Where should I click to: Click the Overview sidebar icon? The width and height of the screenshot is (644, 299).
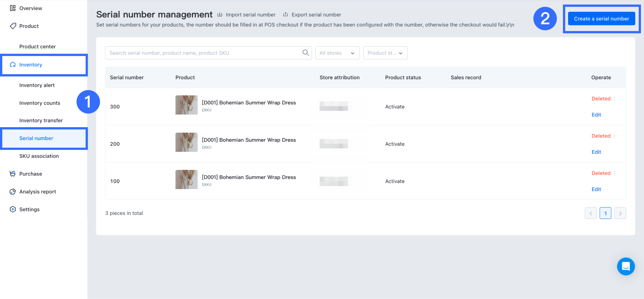coord(13,8)
